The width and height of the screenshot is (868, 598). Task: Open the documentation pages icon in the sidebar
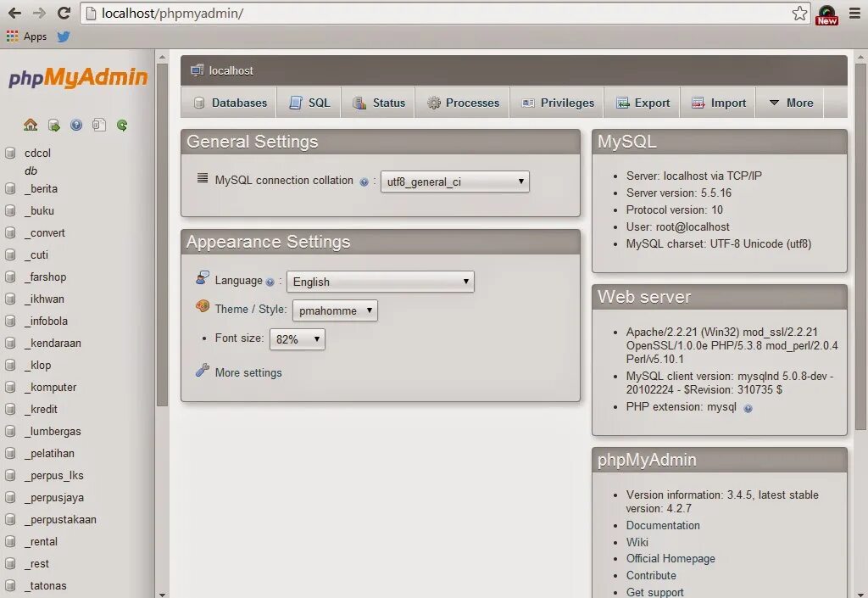99,126
